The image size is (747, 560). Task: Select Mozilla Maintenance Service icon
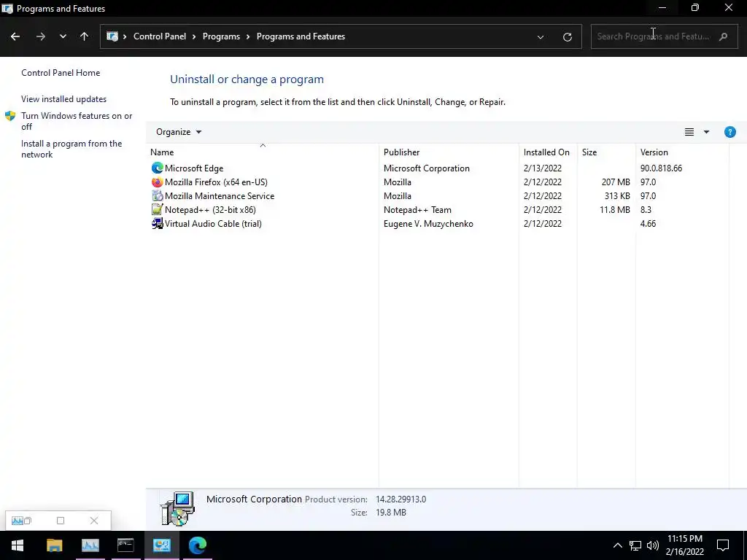(x=157, y=195)
